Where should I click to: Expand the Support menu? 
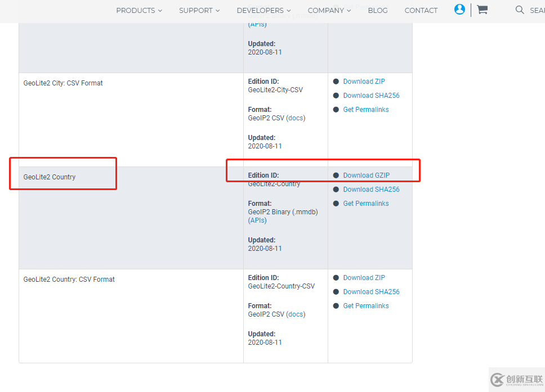pyautogui.click(x=199, y=11)
